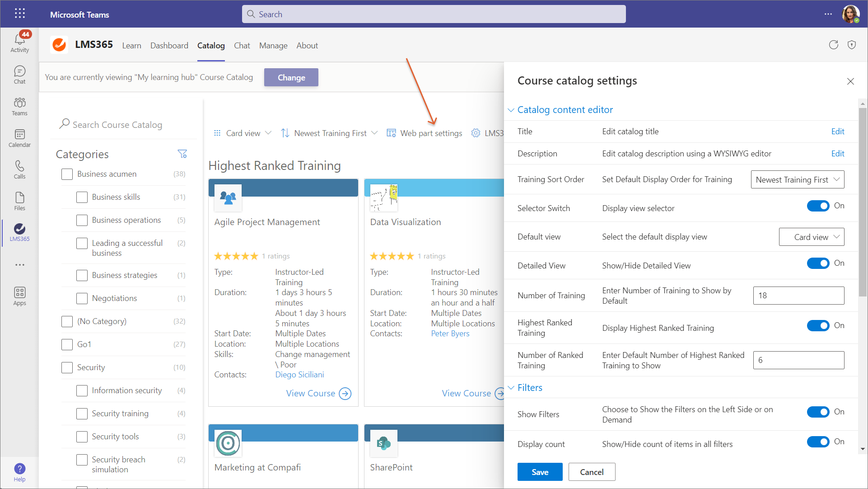Open Training Sort Order dropdown
This screenshot has width=868, height=489.
click(797, 179)
